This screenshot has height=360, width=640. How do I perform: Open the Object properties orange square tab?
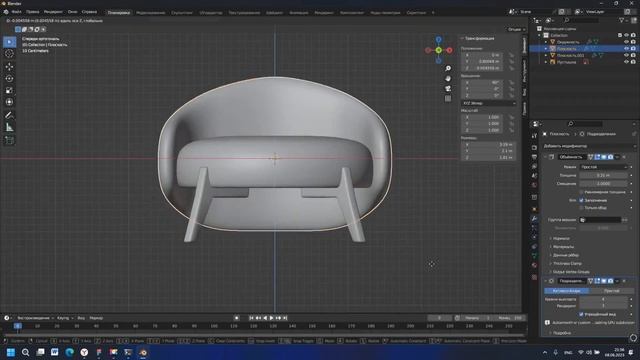[x=534, y=209]
